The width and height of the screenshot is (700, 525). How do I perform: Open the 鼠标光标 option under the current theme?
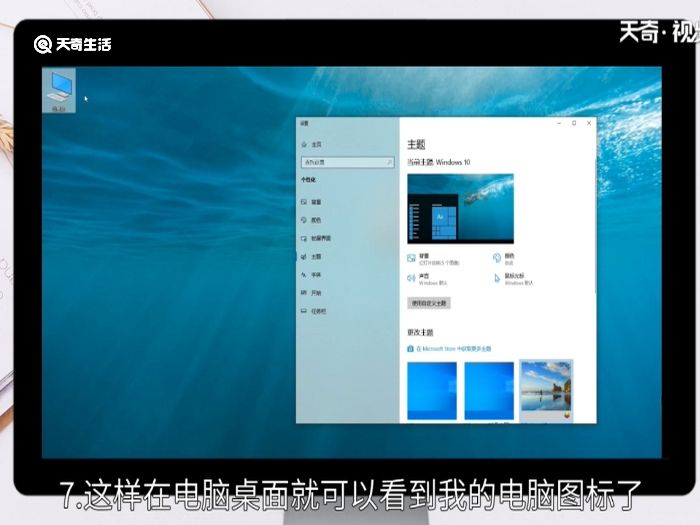click(513, 279)
